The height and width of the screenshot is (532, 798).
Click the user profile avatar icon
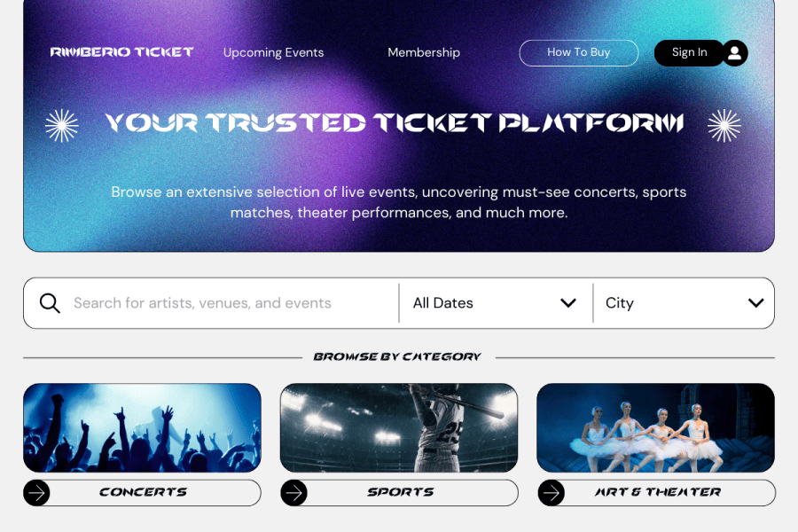coord(734,53)
